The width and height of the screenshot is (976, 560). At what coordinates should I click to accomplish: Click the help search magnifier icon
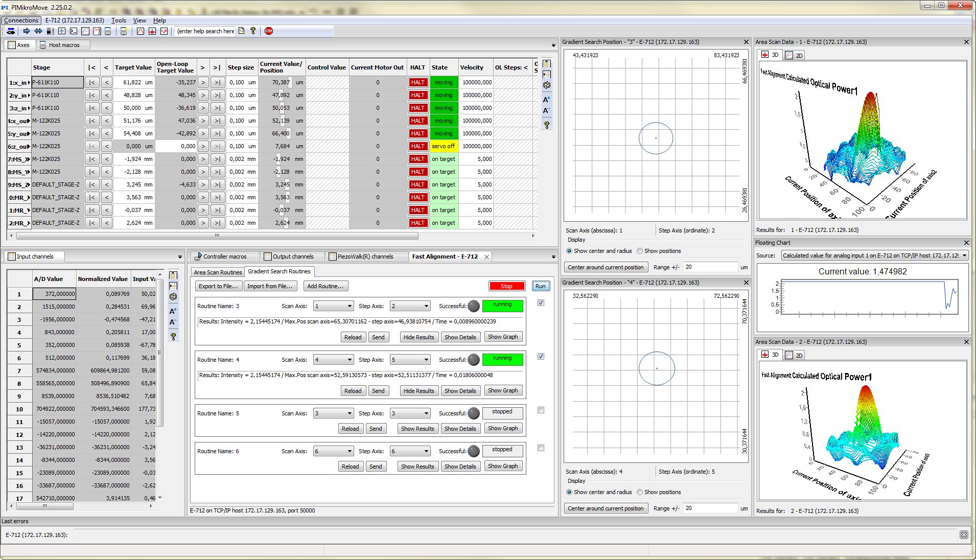pyautogui.click(x=242, y=31)
